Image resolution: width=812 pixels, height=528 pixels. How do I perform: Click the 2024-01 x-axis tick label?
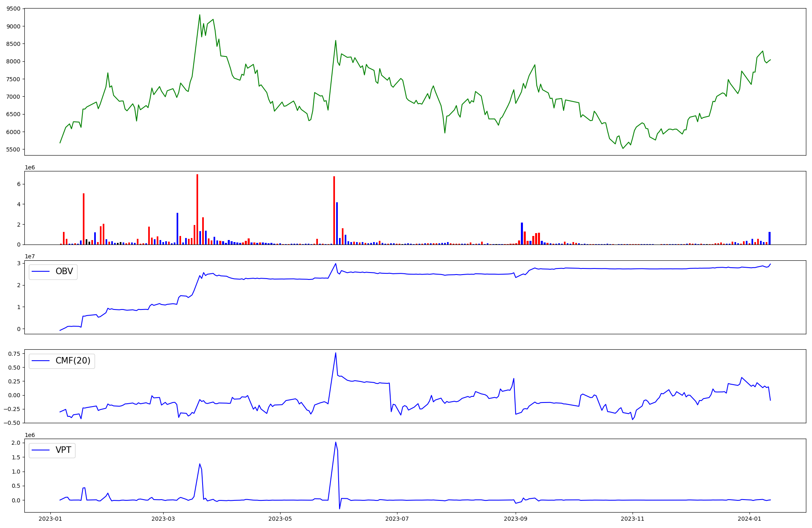(x=749, y=519)
